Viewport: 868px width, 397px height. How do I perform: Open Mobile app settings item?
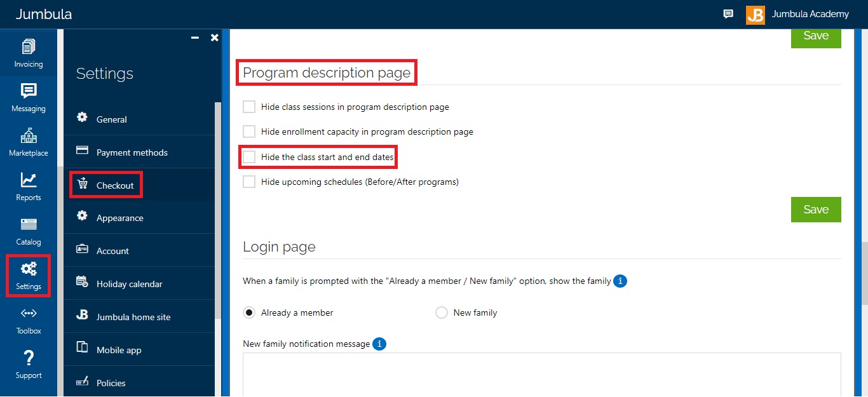[x=139, y=350]
